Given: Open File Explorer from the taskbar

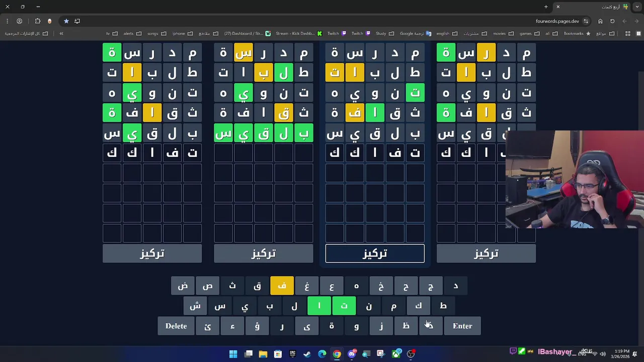Looking at the screenshot, I should [x=263, y=354].
